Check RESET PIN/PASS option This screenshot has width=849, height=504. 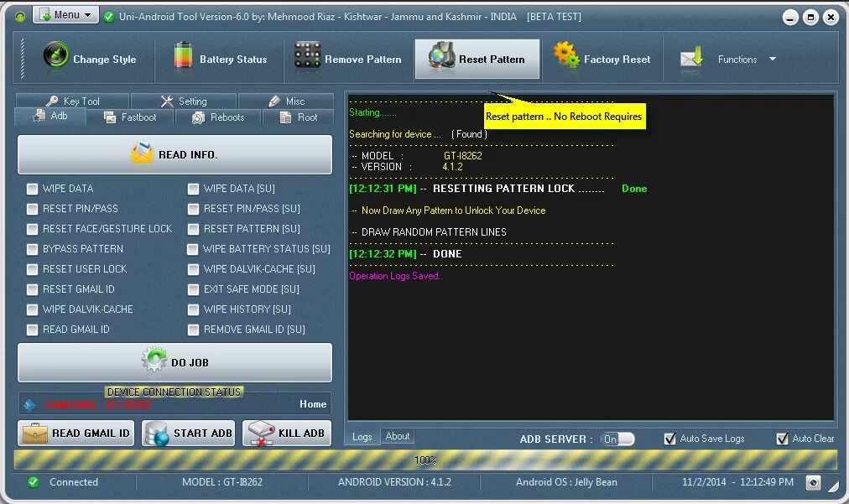click(x=33, y=209)
